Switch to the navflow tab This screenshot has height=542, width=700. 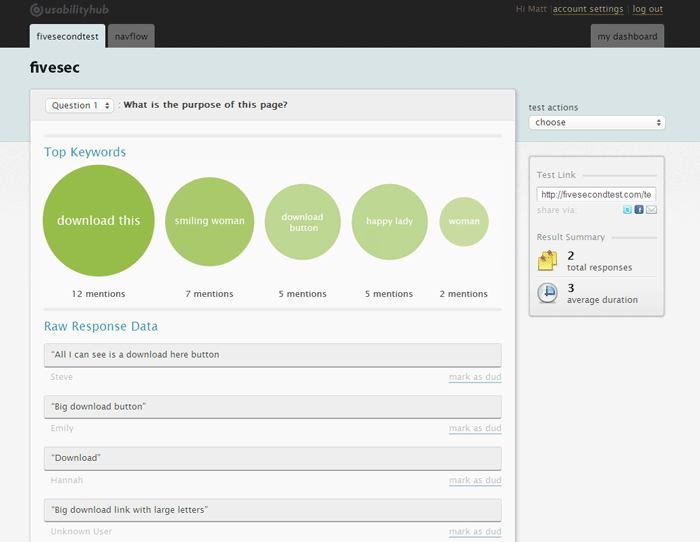pos(131,36)
